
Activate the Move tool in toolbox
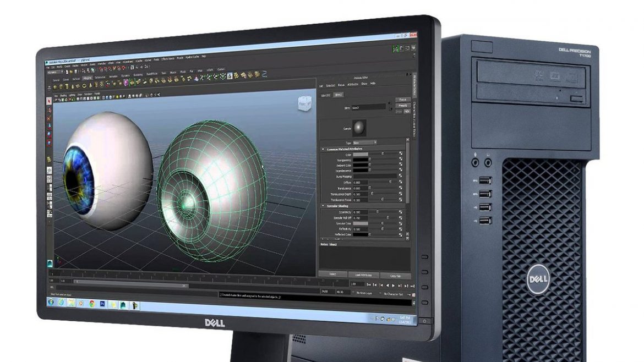click(x=50, y=125)
